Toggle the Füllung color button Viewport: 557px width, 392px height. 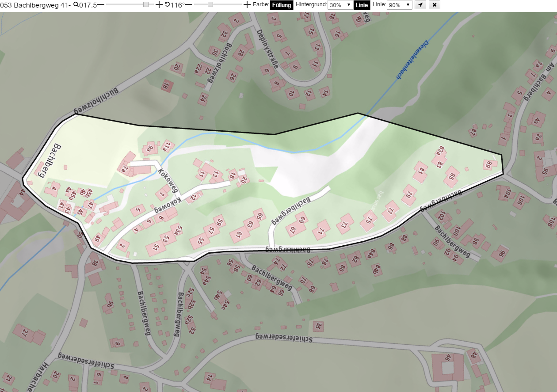pos(282,5)
